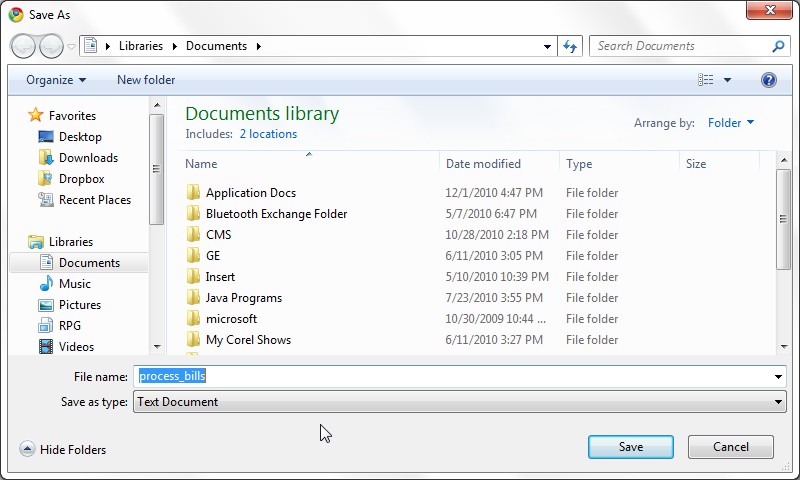Click the search magnifier icon
This screenshot has width=800, height=480.
coord(778,46)
